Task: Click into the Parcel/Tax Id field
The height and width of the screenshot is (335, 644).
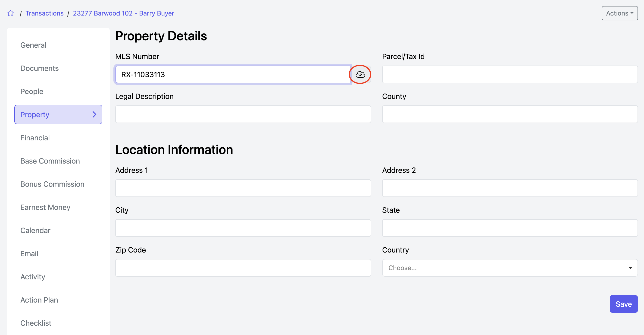Action: pos(510,75)
